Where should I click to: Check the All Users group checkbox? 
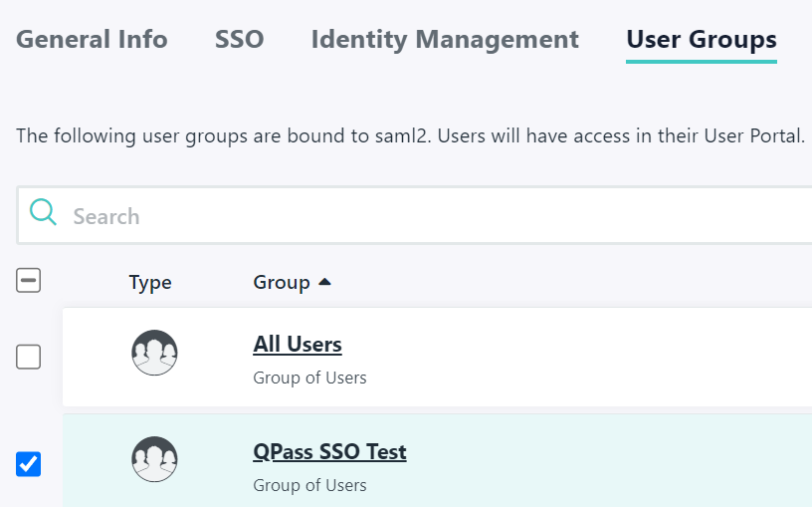29,357
